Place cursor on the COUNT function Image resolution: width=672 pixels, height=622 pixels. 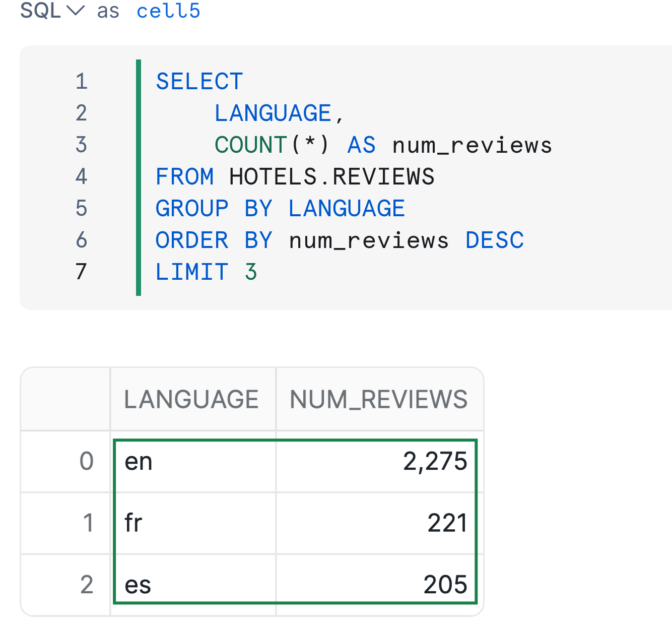click(250, 145)
